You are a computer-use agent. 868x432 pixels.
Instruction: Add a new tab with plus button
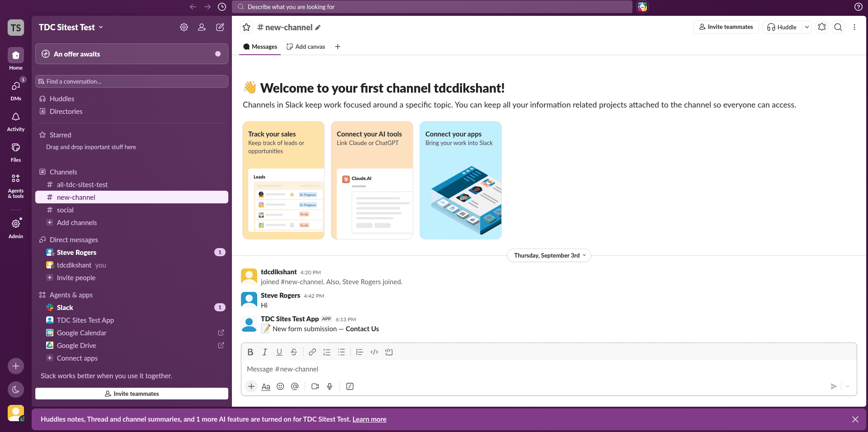[338, 47]
